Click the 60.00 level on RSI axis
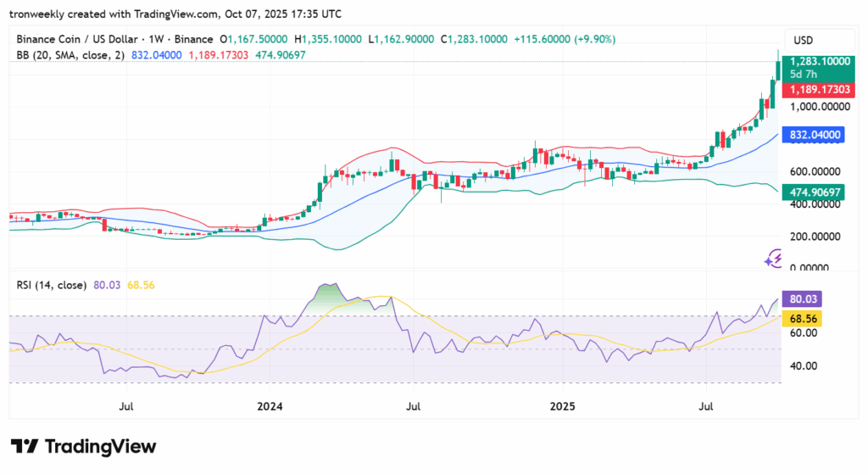Image resolution: width=868 pixels, height=474 pixels. (x=802, y=333)
